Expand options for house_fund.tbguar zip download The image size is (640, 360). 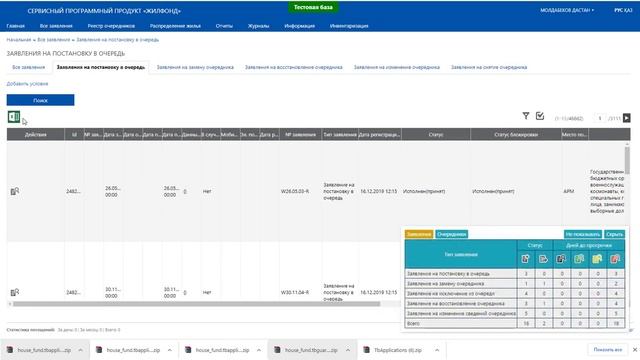click(x=348, y=350)
